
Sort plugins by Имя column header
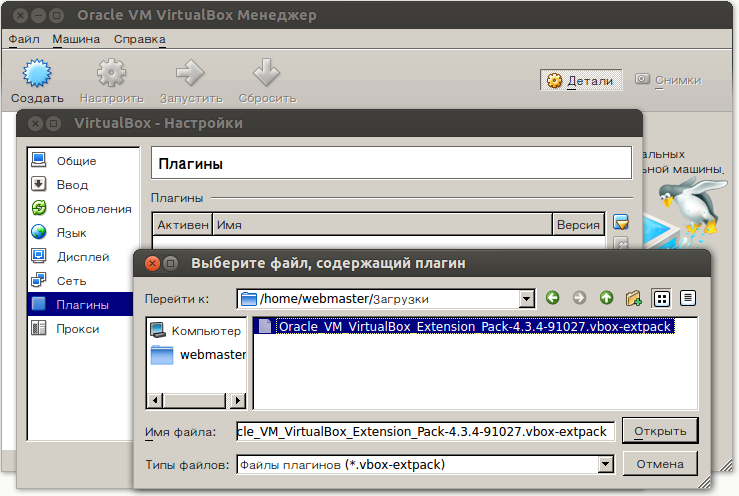pos(382,225)
